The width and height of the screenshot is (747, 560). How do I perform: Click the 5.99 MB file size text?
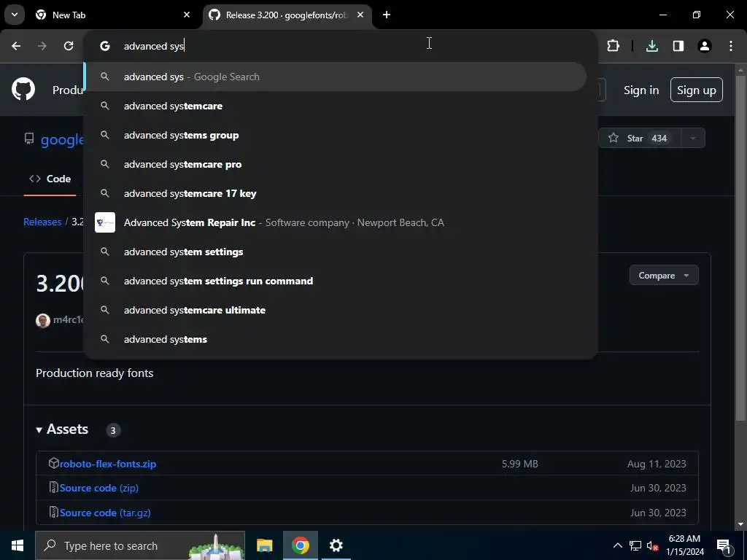(x=519, y=464)
